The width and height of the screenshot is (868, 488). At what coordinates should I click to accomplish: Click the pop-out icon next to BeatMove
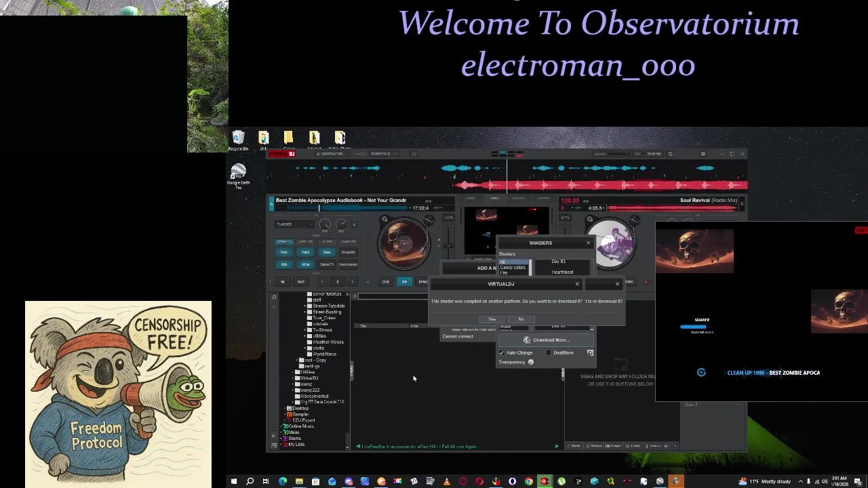590,353
